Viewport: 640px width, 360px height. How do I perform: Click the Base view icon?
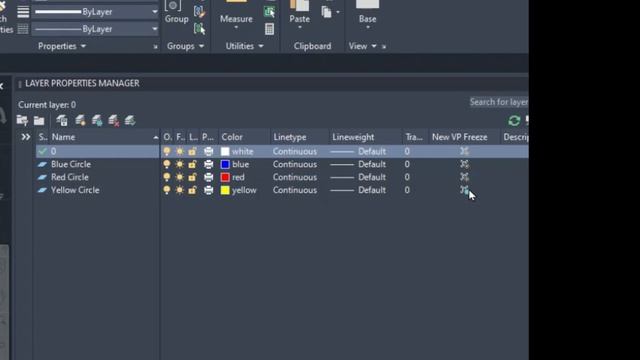click(x=367, y=4)
